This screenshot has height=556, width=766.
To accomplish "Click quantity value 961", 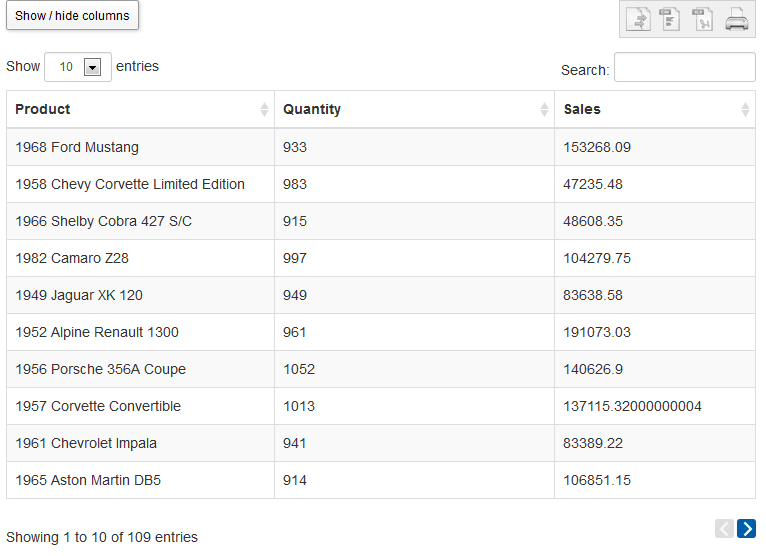I will click(x=295, y=332).
